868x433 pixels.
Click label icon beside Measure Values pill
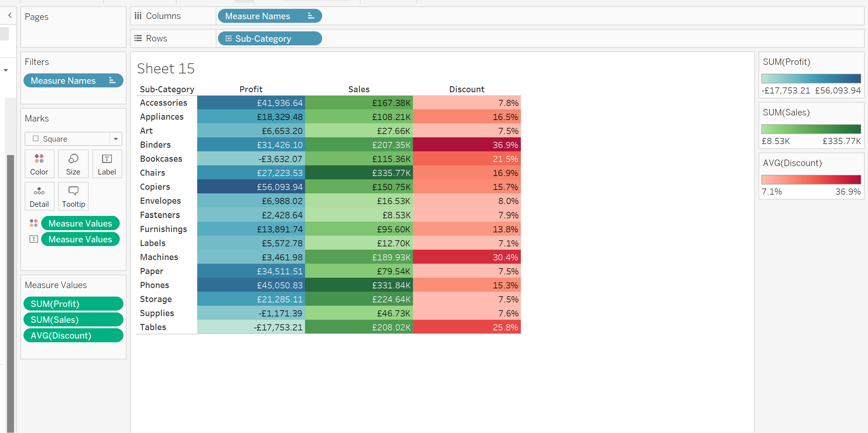(x=34, y=239)
